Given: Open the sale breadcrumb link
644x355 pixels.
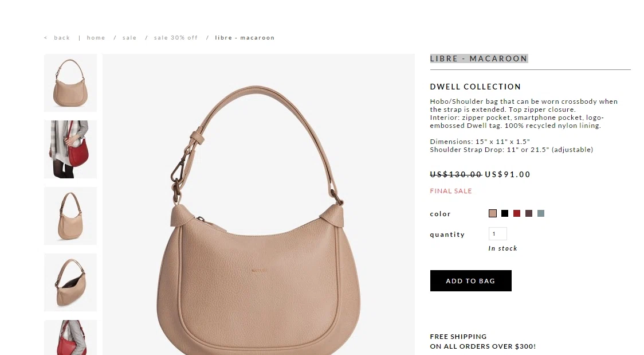Looking at the screenshot, I should pyautogui.click(x=129, y=38).
